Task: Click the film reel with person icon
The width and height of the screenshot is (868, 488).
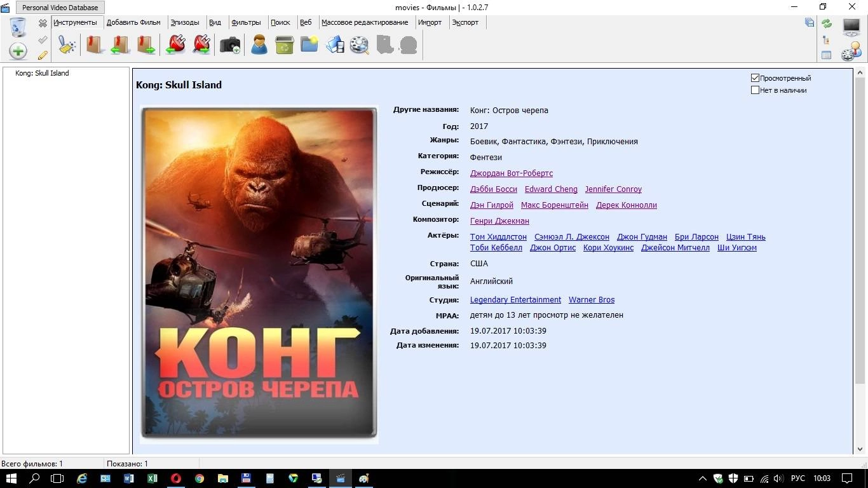Action: point(851,52)
